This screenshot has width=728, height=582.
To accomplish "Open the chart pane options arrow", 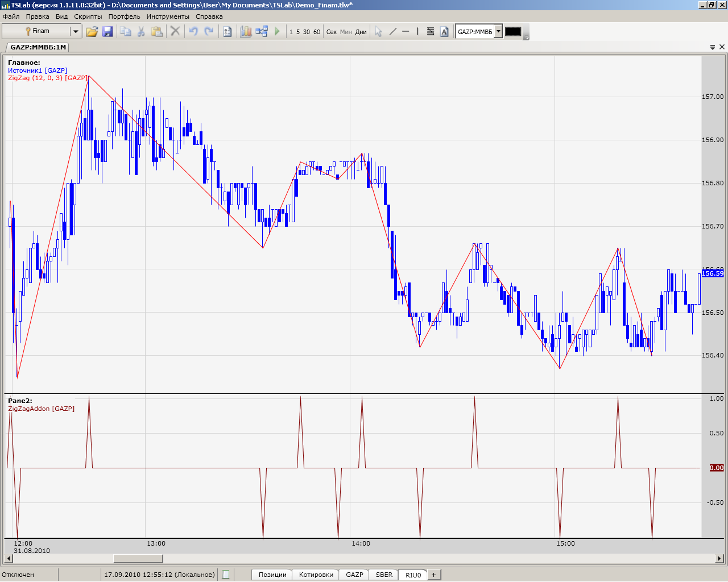I will pyautogui.click(x=713, y=47).
